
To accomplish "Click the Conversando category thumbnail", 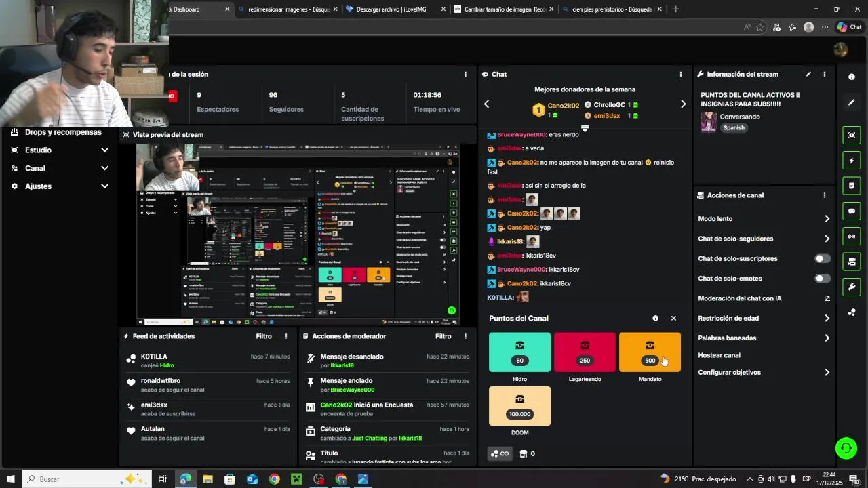I will click(x=709, y=122).
